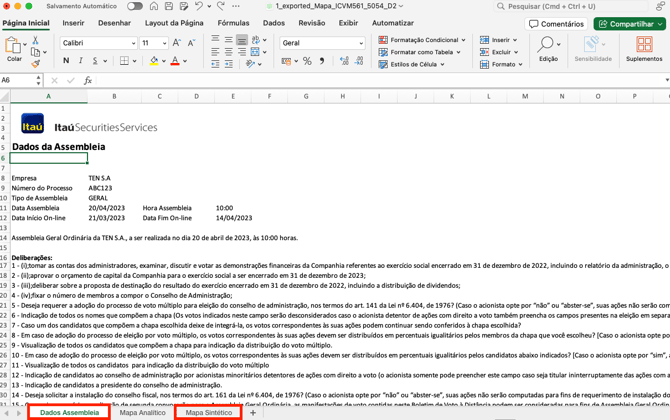
Task: Click the save icon in title bar
Action: 168,6
